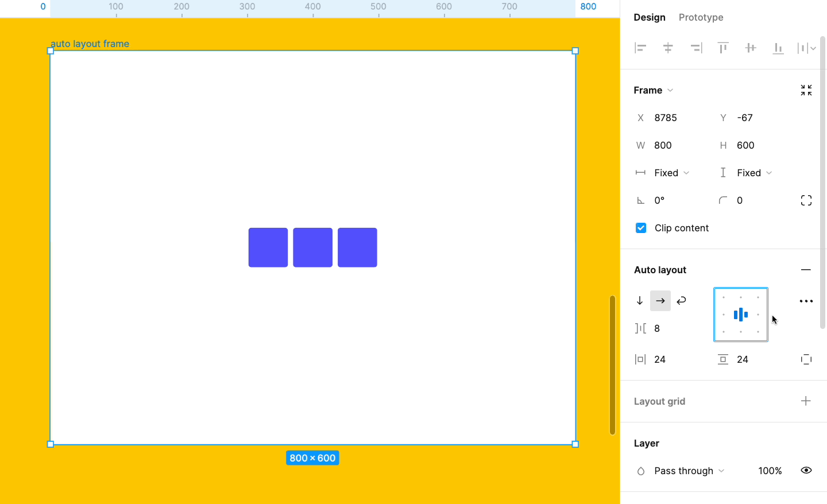Remove auto layout with minus icon
The height and width of the screenshot is (504, 827).
(x=806, y=270)
